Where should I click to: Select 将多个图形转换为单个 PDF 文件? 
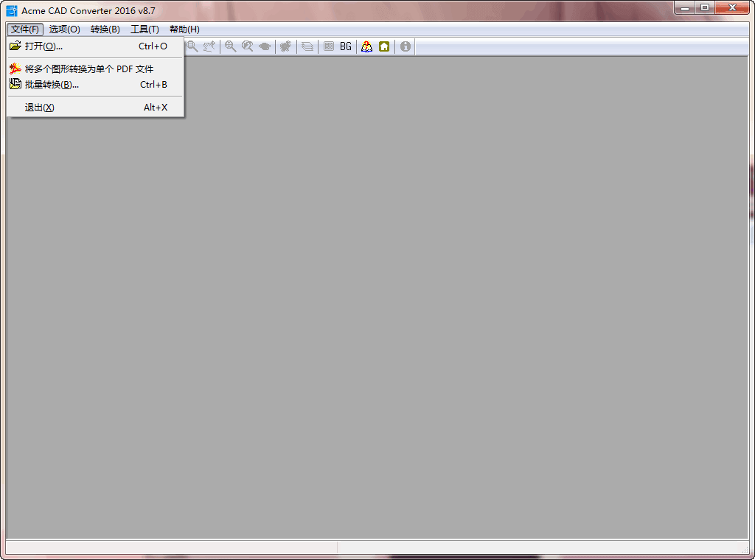[95, 69]
